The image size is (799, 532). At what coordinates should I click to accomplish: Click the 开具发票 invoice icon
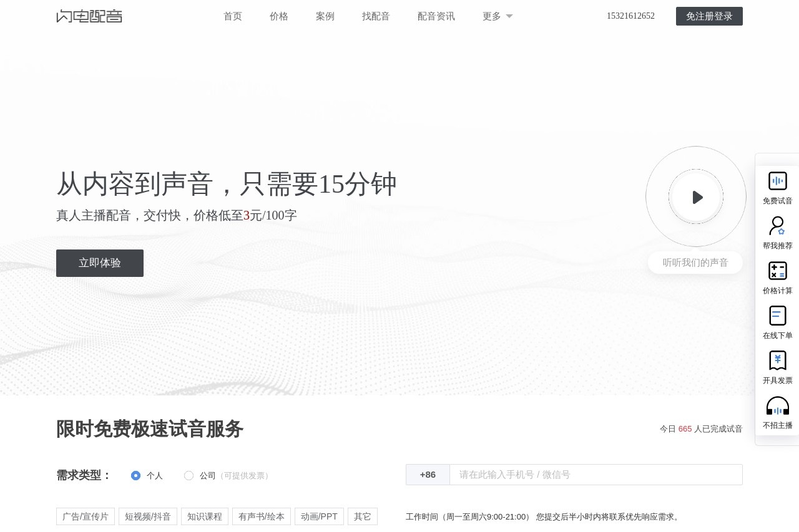click(x=778, y=365)
